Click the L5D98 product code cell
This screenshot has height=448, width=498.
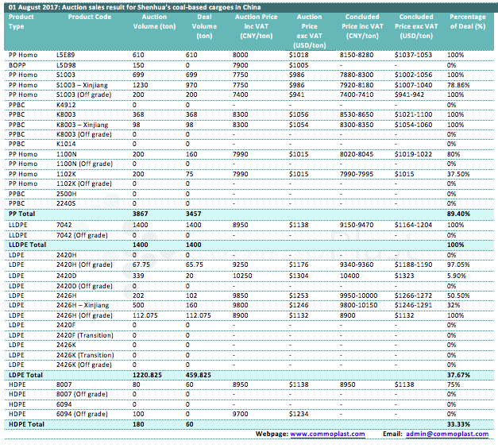67,64
